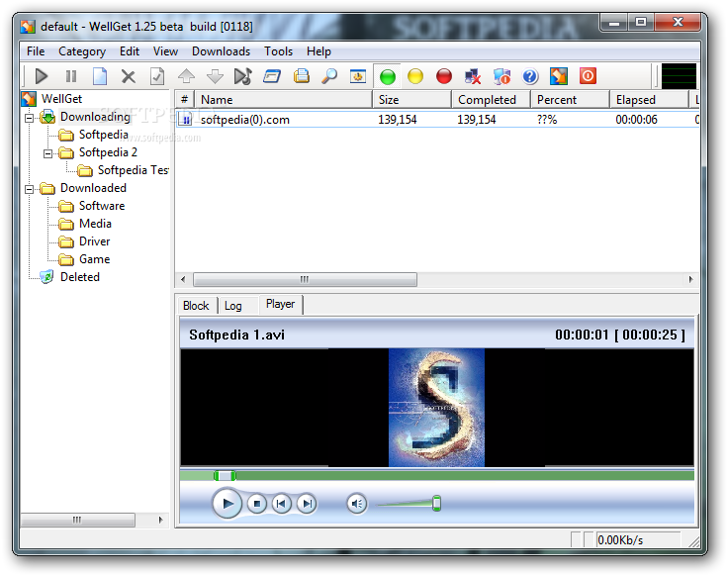Switch to the Player tab

281,304
